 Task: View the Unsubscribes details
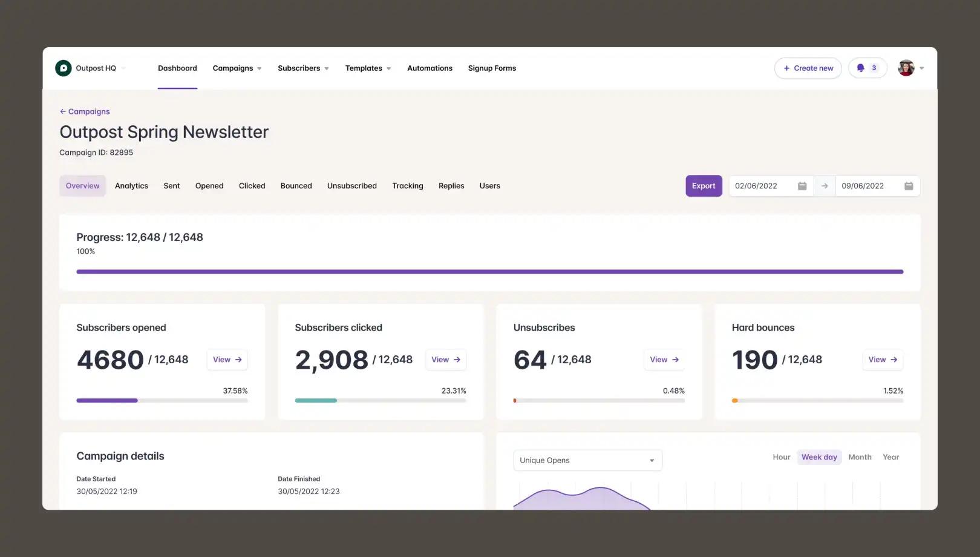coord(664,360)
